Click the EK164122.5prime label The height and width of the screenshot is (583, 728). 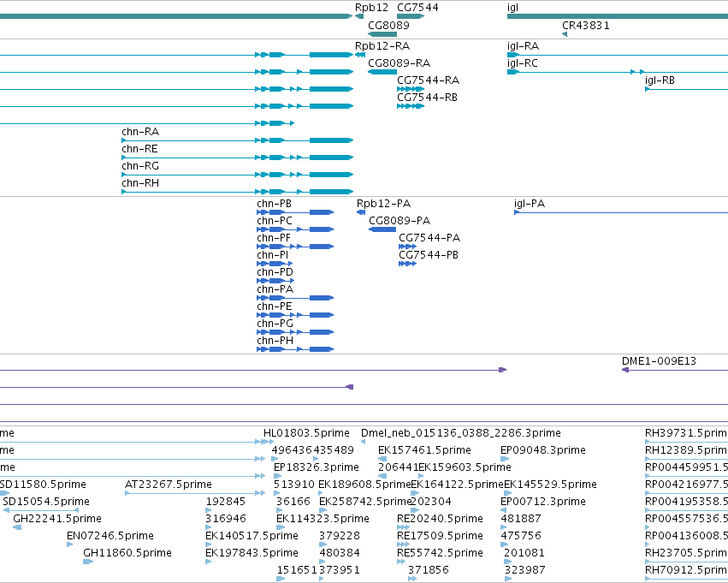(458, 485)
